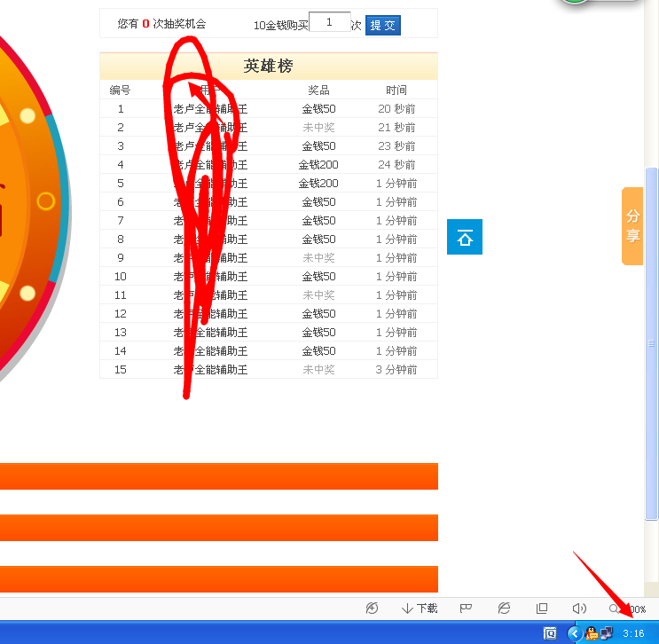Click 未中奖 in row 11
The image size is (659, 644).
pyautogui.click(x=318, y=295)
